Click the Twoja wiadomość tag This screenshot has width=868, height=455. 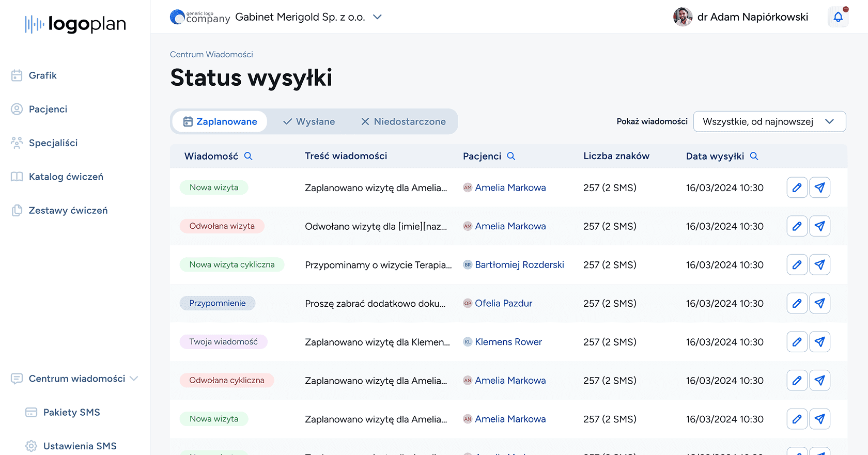(x=223, y=342)
